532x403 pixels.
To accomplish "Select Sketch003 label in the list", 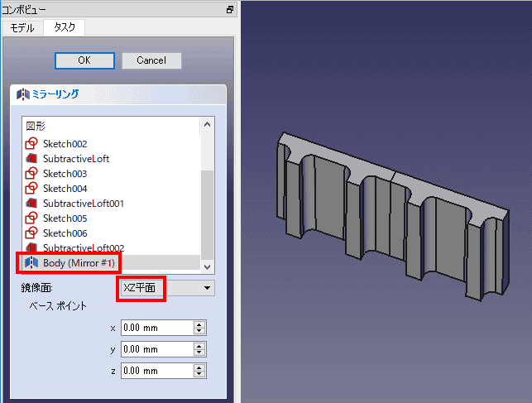I will (65, 174).
